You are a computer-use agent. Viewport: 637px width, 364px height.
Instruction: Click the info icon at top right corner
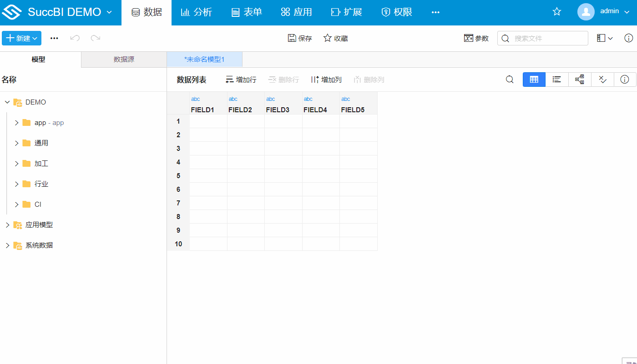pos(629,38)
